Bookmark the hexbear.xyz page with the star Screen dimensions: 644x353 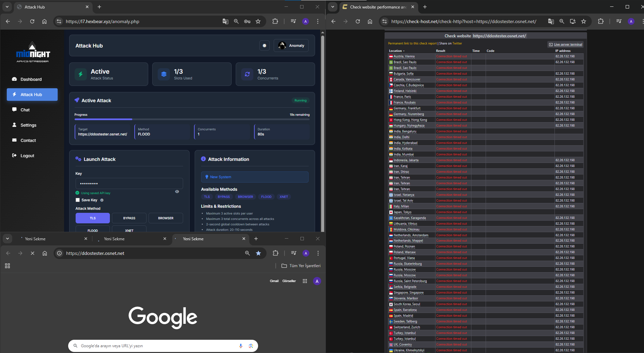(258, 21)
